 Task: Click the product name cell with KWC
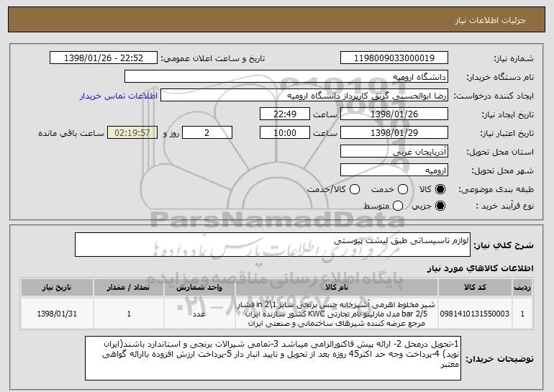click(337, 314)
